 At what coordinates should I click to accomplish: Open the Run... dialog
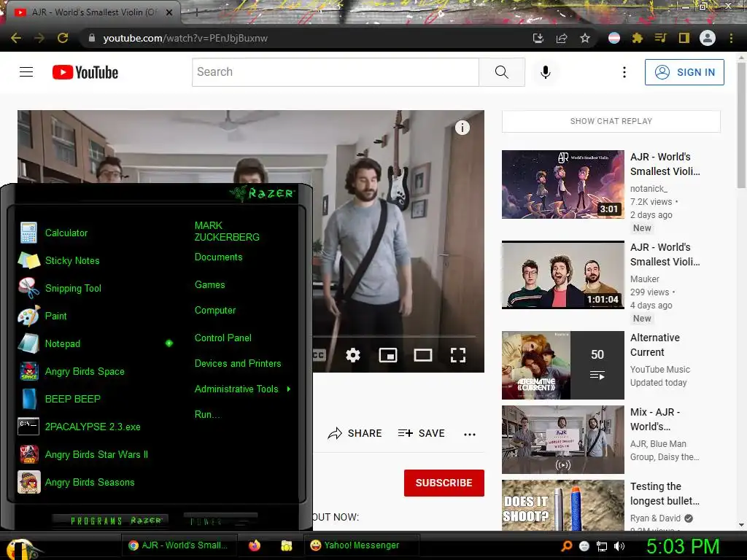tap(208, 414)
